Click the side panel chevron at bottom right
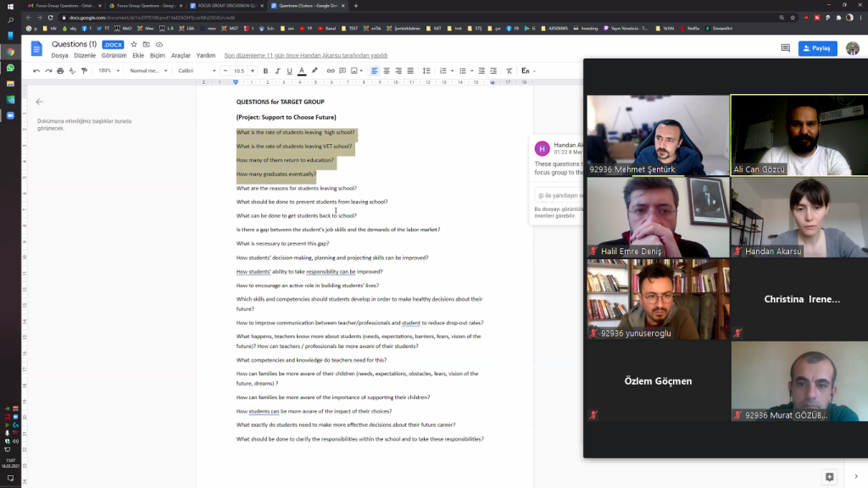Screen dimensions: 868x488 coord(856,476)
